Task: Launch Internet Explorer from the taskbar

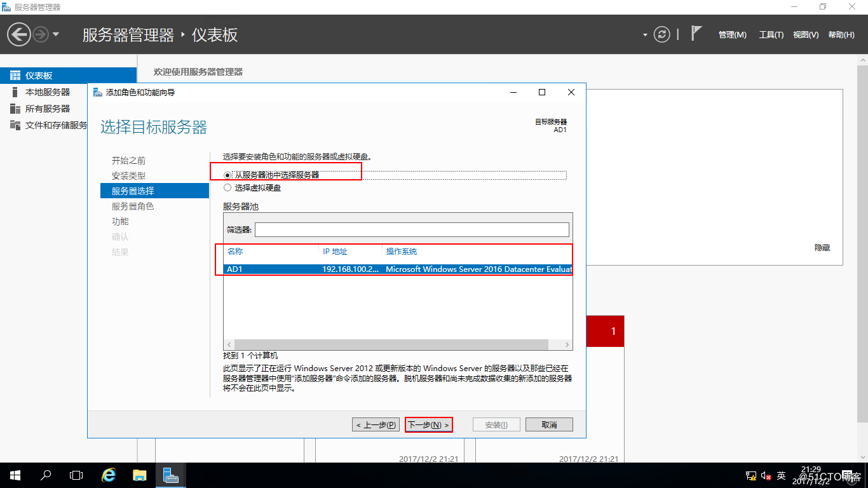Action: tap(109, 475)
